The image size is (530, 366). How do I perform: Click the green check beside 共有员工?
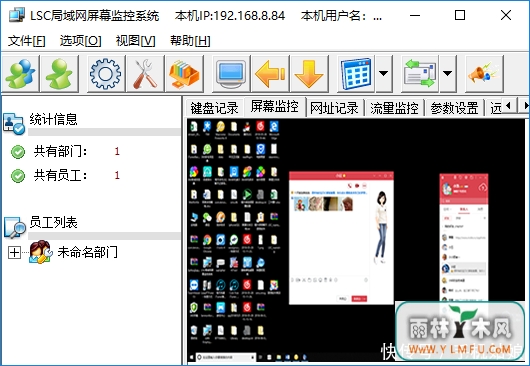[18, 176]
